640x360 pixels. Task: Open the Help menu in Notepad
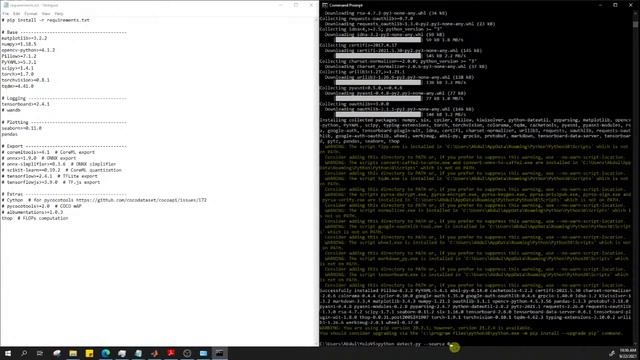59,13
